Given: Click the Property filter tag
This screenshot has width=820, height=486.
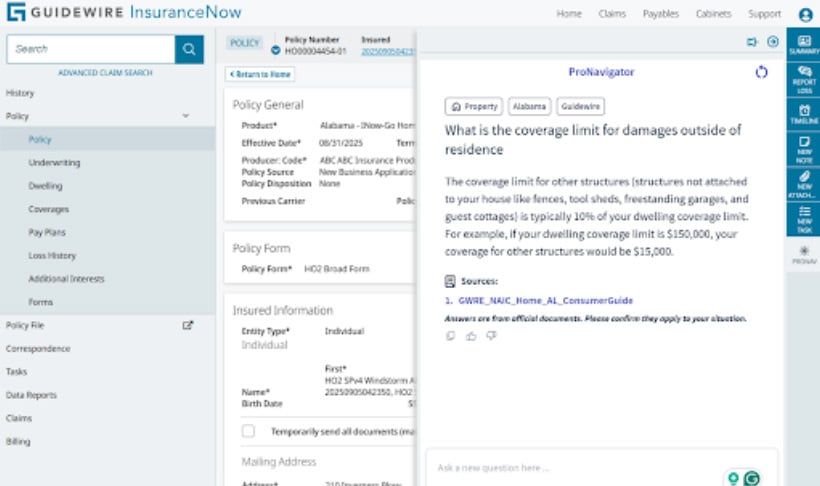Looking at the screenshot, I should point(474,107).
